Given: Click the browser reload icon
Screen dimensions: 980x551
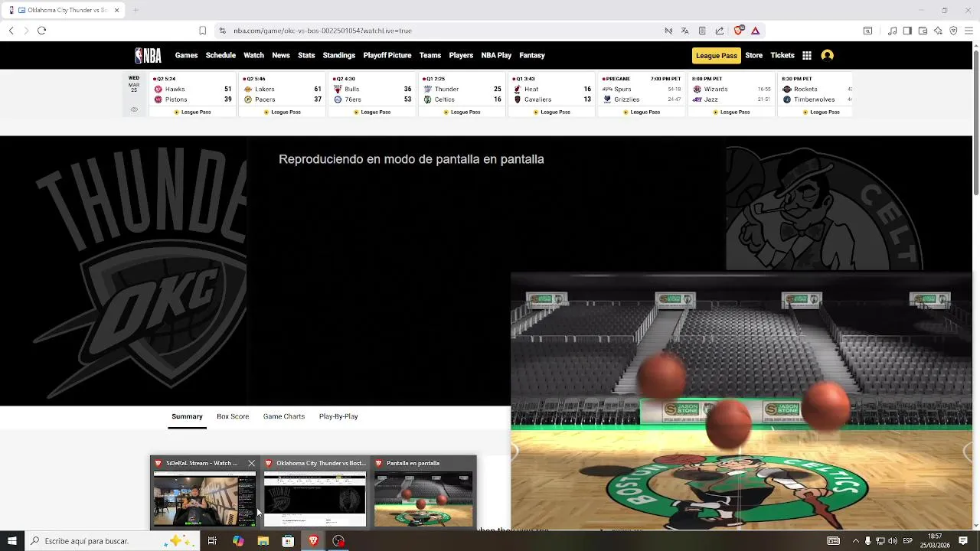Looking at the screenshot, I should click(x=41, y=31).
